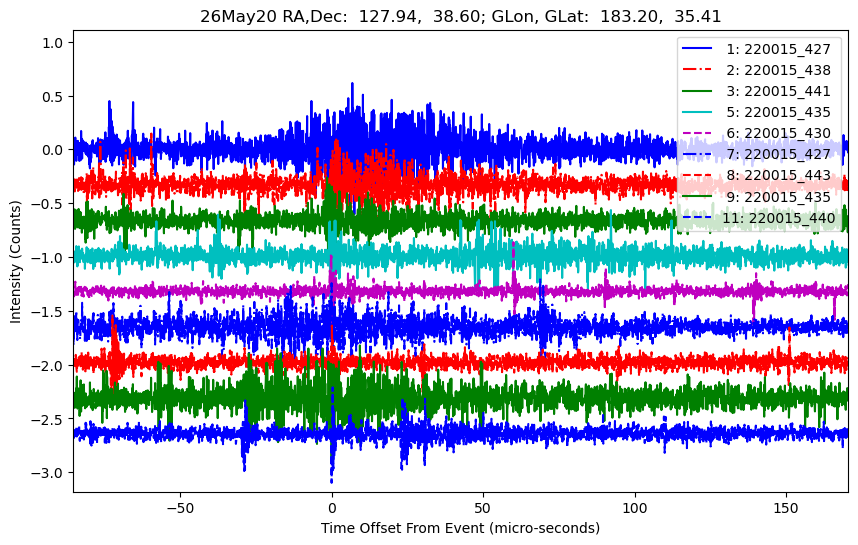Click the solid blue line swatch in legend
The width and height of the screenshot is (858, 545).
point(697,49)
